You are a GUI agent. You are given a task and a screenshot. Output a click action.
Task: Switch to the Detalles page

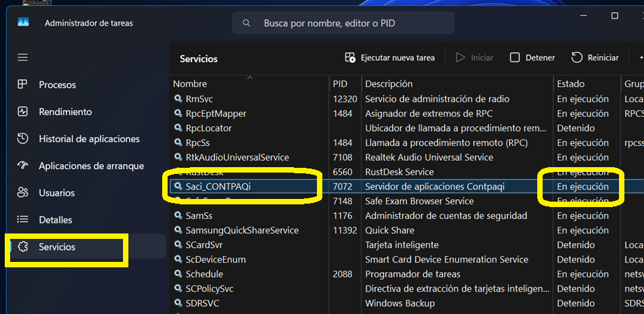coord(55,220)
